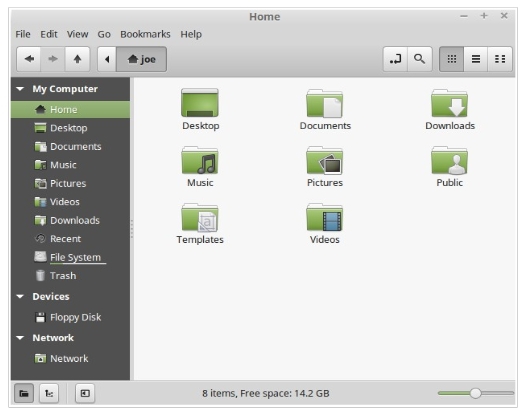The height and width of the screenshot is (414, 522).
Task: Open Pictures from the sidebar
Action: coord(70,183)
